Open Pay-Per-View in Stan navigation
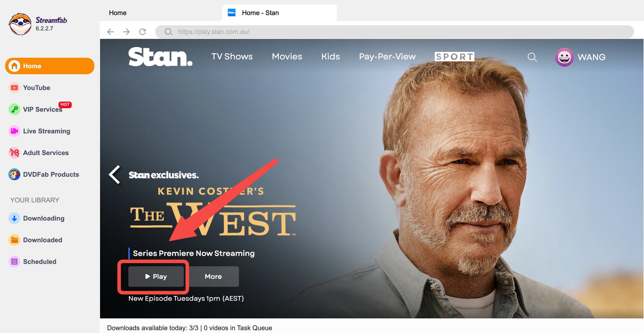The height and width of the screenshot is (333, 644). 387,57
